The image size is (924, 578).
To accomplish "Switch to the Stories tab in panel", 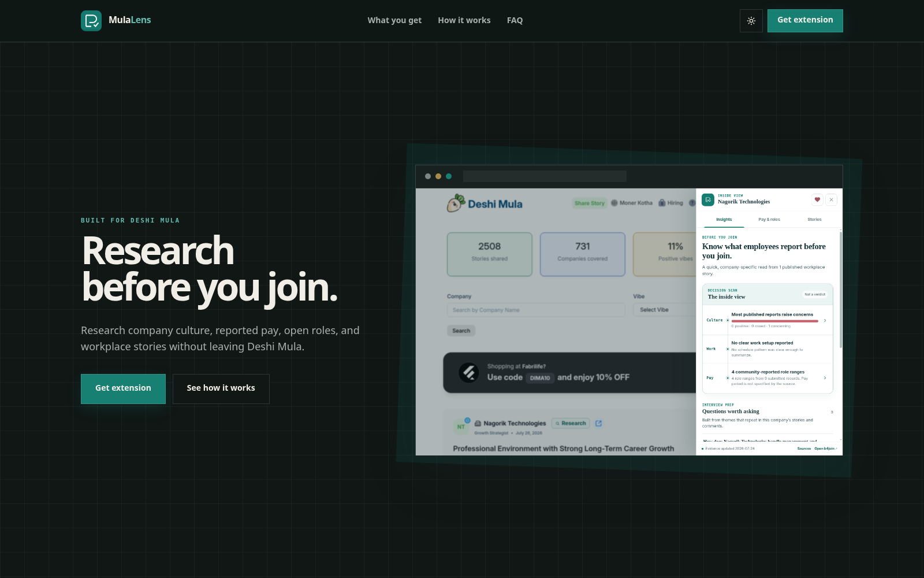I will (x=814, y=220).
